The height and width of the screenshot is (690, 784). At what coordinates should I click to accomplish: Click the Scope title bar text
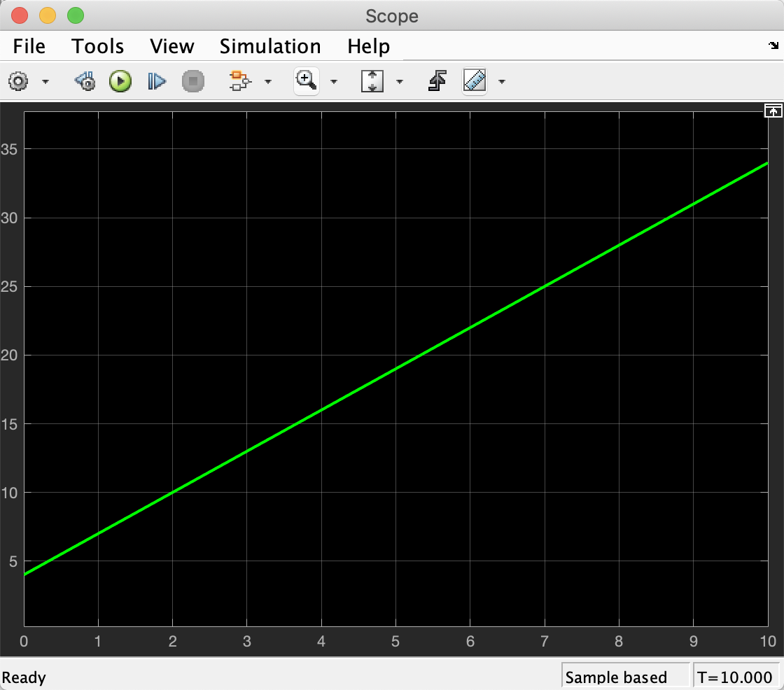click(392, 16)
